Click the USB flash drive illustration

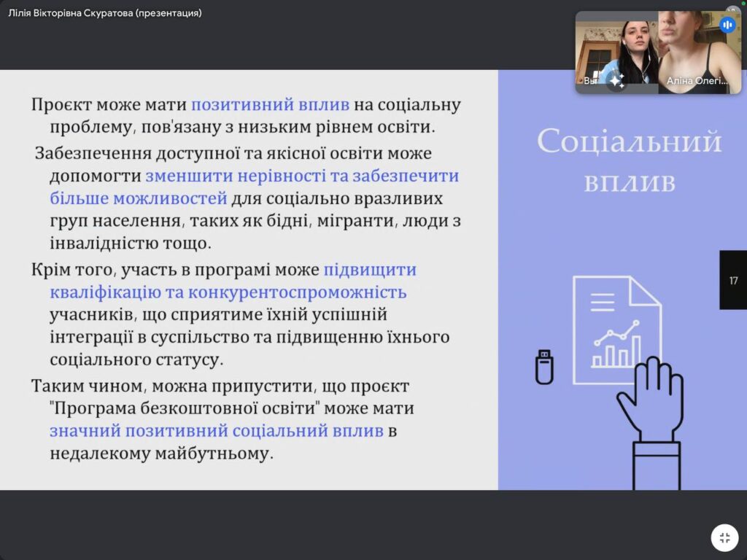[544, 367]
